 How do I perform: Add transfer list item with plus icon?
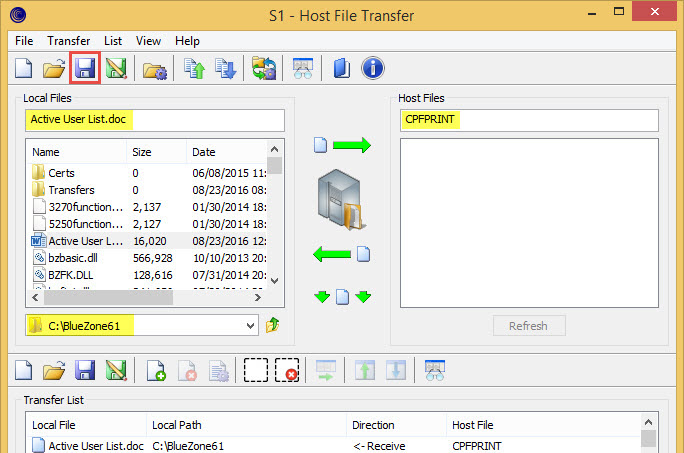(156, 371)
